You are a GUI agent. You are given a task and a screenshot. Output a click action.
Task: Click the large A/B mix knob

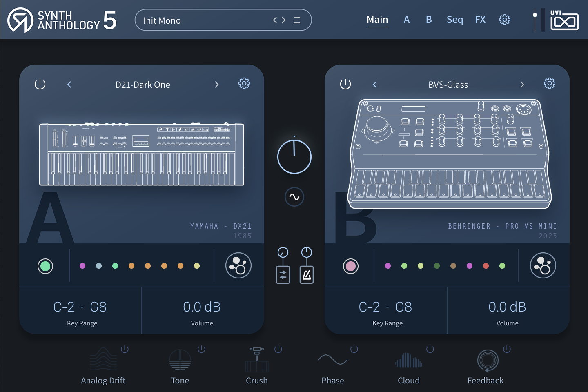coord(294,157)
